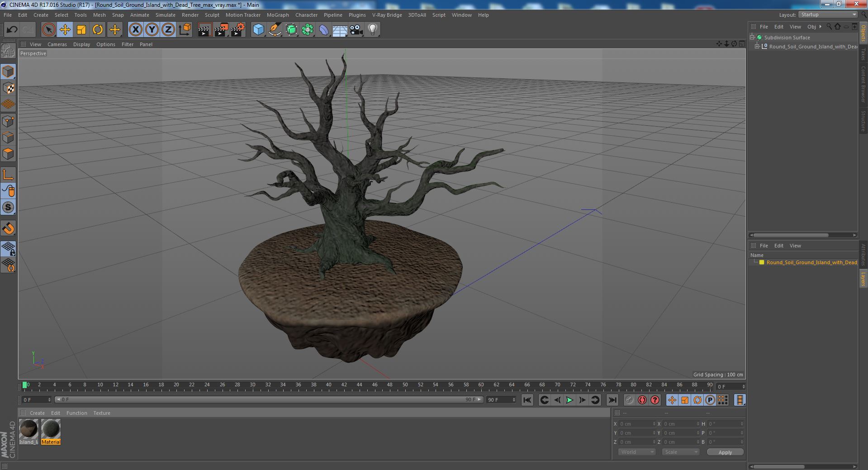Open material manager Texture menu
868x470 pixels.
coord(102,413)
